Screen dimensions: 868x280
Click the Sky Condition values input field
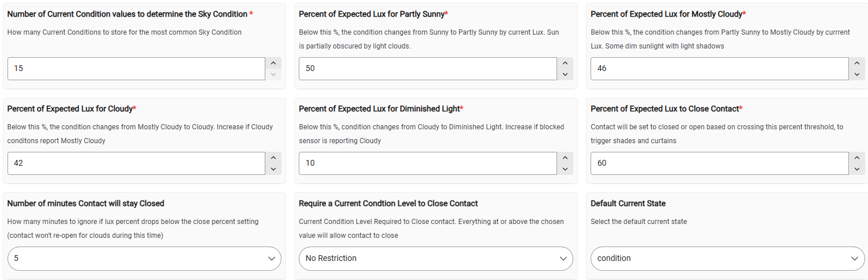coord(136,69)
